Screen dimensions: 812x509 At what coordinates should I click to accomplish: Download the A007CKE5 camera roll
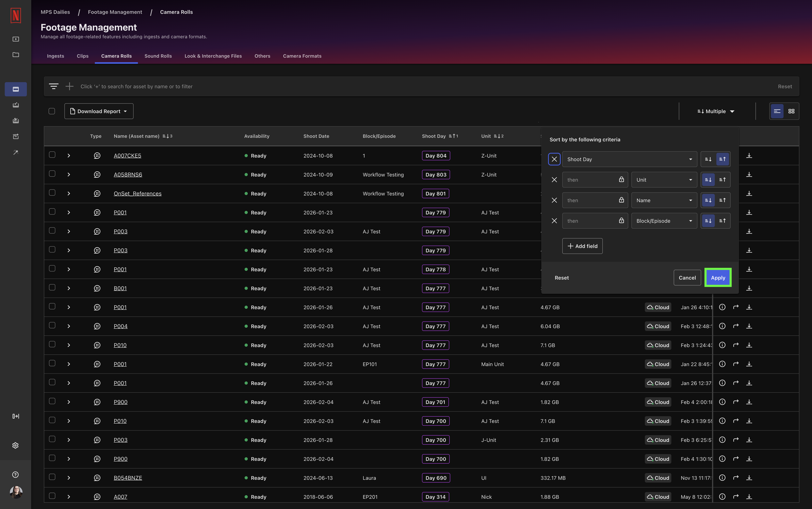tap(749, 155)
